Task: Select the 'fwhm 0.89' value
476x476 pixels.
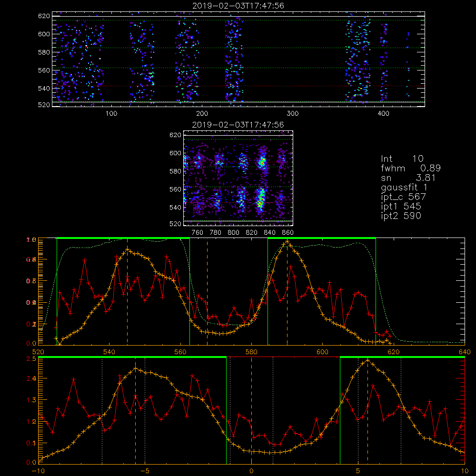Action: pyautogui.click(x=411, y=168)
